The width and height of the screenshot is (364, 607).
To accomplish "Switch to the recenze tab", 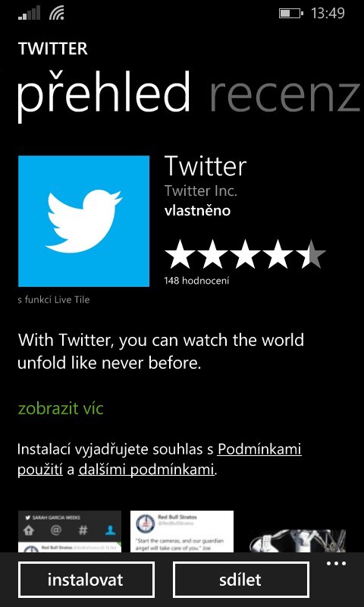I will [286, 96].
